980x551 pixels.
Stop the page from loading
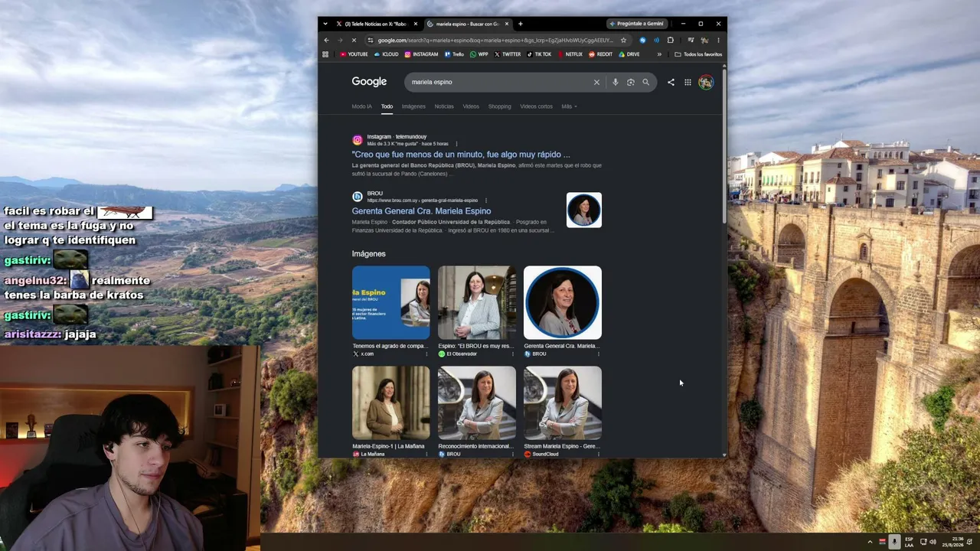tap(354, 40)
